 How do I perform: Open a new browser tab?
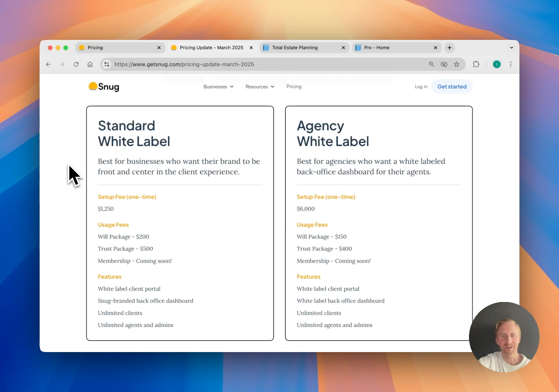[x=449, y=48]
